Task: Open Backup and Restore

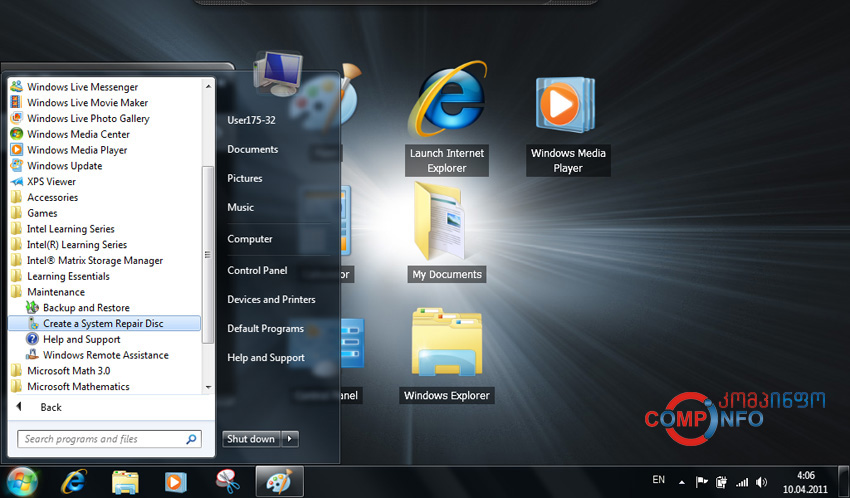Action: click(86, 307)
